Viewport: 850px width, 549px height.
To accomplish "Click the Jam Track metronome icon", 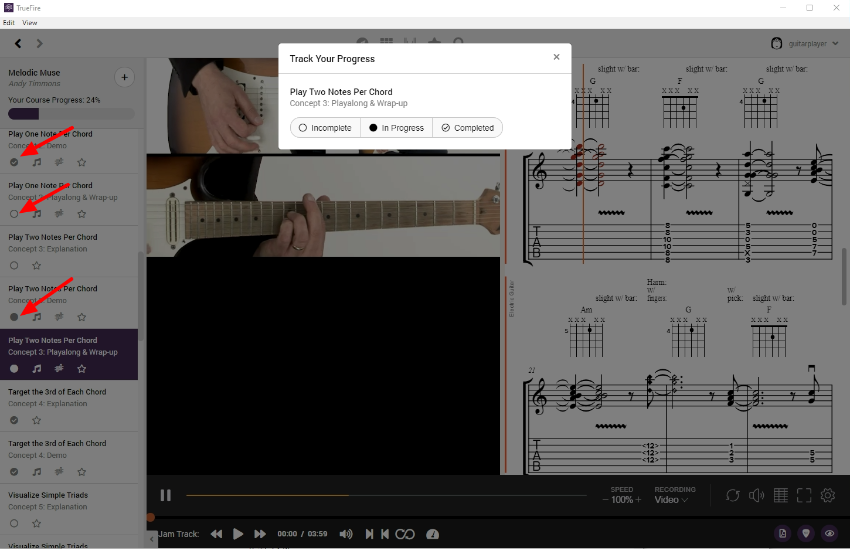I will 432,534.
